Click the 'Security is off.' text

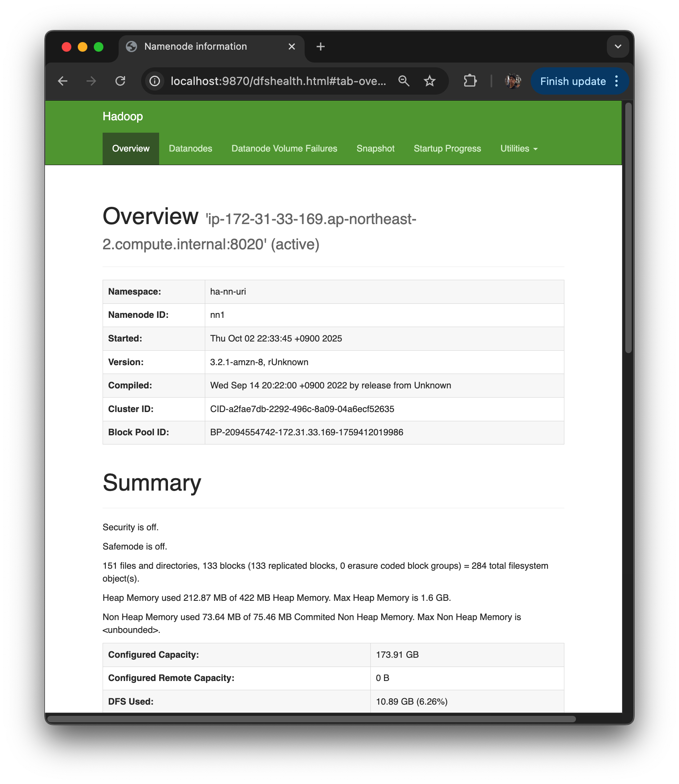coord(131,527)
